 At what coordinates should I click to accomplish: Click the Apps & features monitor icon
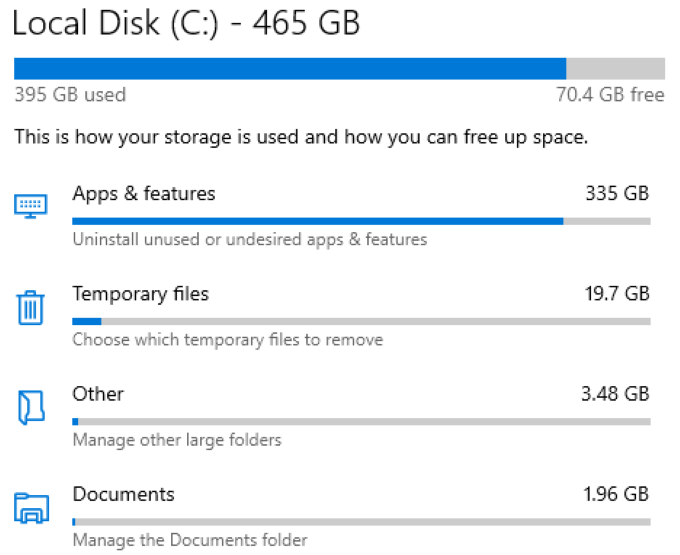30,206
